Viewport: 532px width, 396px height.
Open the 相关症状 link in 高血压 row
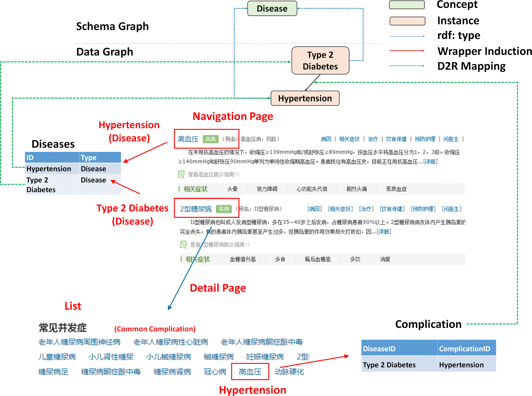click(x=349, y=139)
